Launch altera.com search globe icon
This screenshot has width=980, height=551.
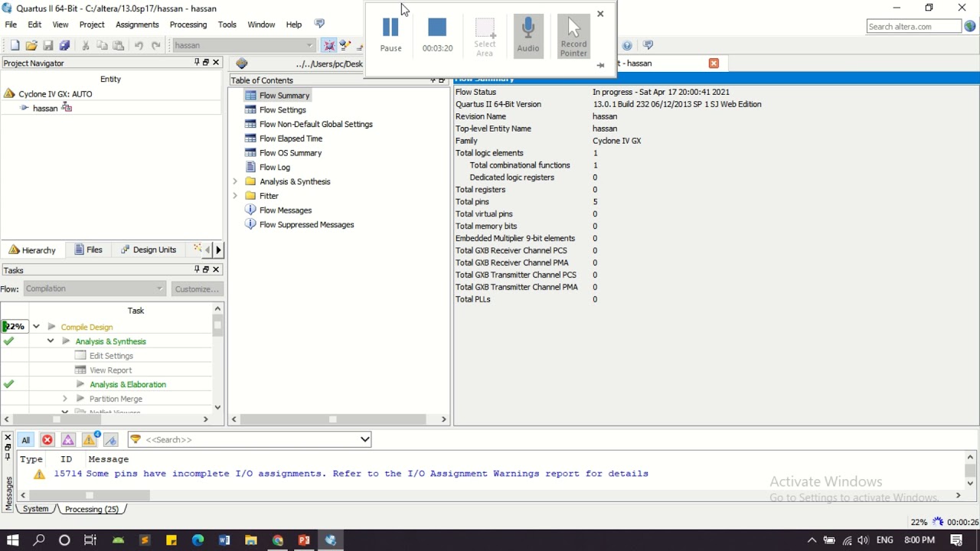click(970, 26)
